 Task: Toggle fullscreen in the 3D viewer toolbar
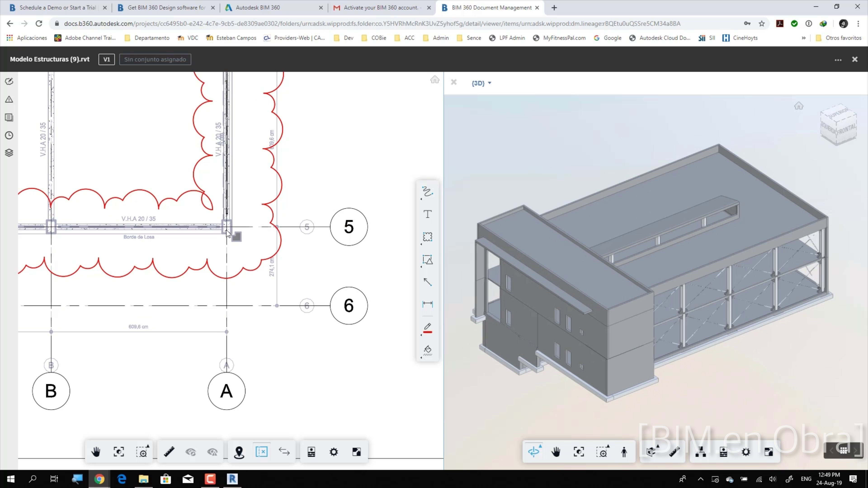click(x=769, y=452)
